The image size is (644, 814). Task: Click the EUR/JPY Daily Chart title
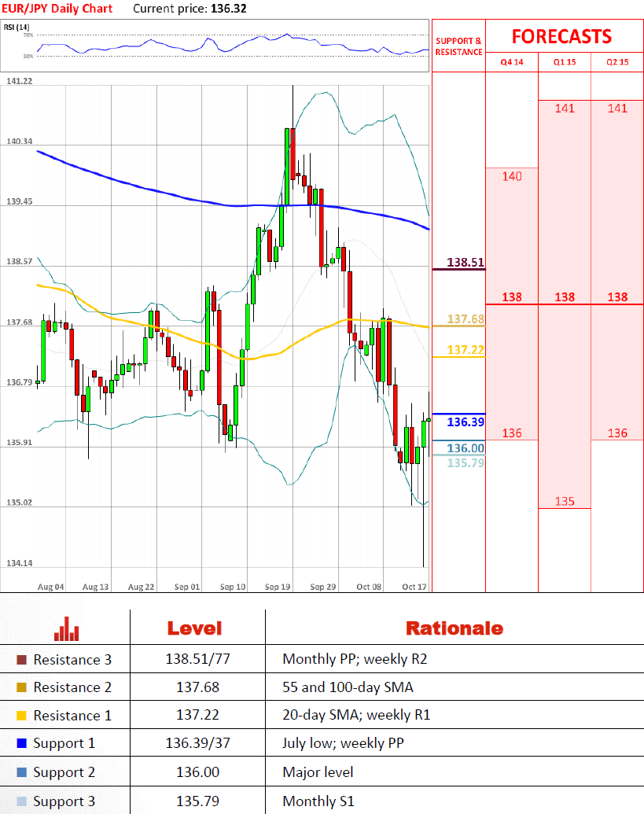click(57, 9)
